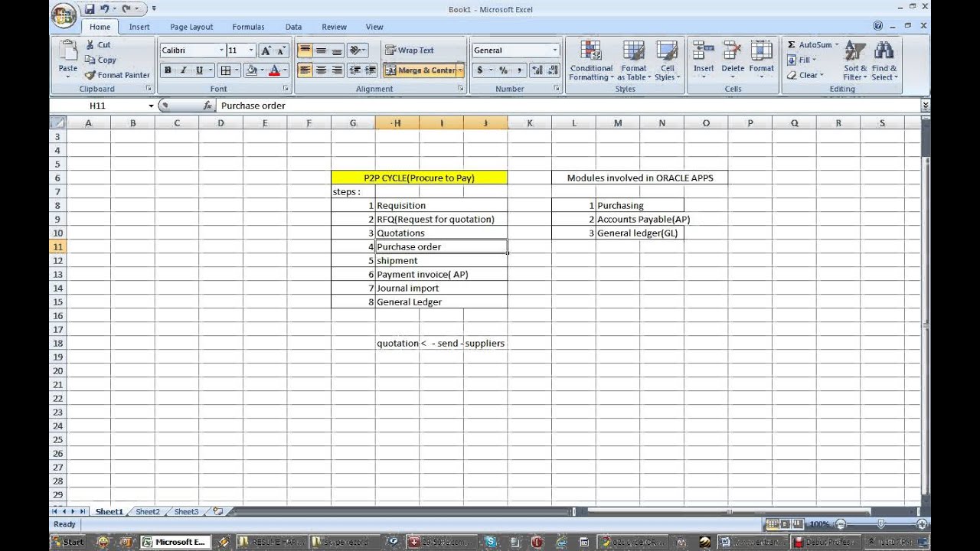980x551 pixels.
Task: Apply percent style
Action: (503, 70)
